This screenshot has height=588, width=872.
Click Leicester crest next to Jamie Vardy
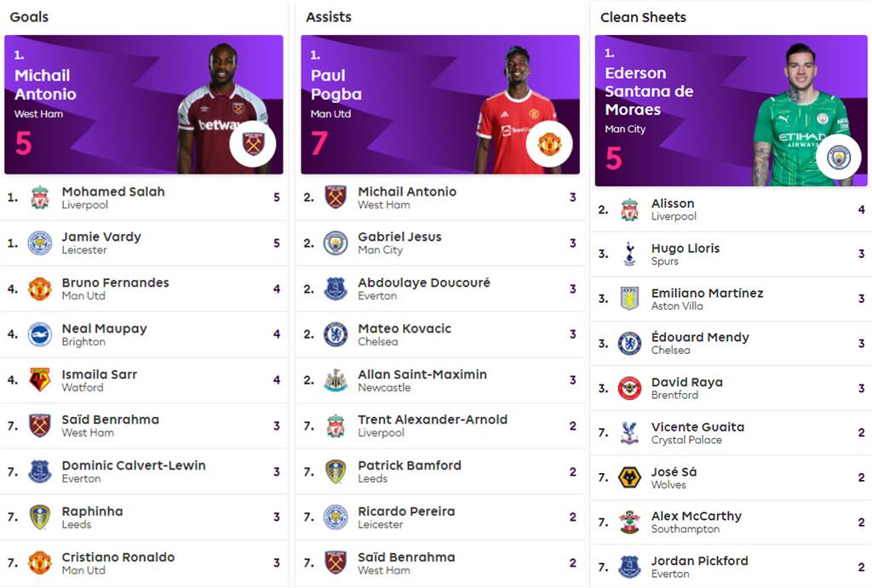[39, 243]
